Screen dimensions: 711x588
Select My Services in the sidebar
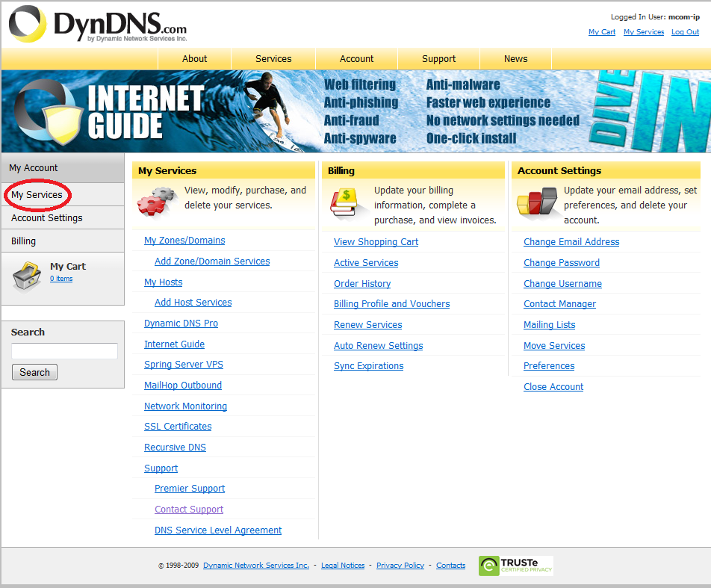point(63,195)
